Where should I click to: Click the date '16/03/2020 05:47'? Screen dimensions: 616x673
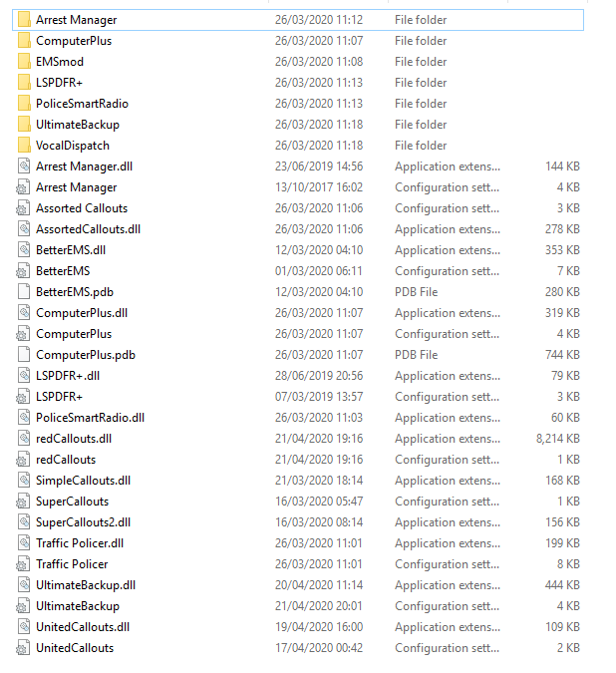319,502
